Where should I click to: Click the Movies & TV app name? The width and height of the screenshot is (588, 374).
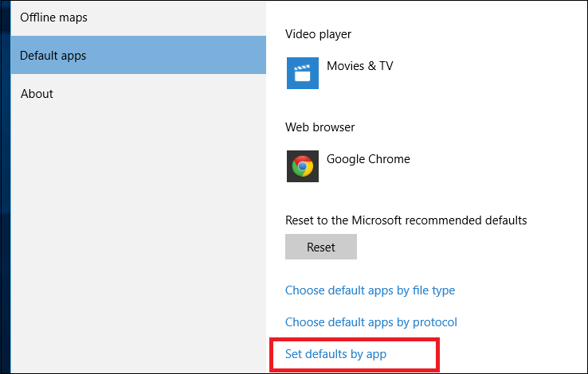click(x=360, y=66)
